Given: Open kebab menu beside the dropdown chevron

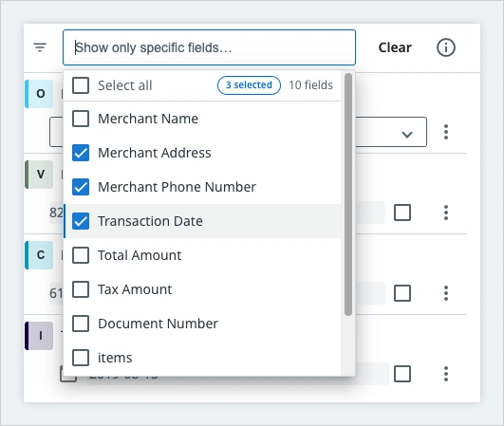Looking at the screenshot, I should 446,132.
